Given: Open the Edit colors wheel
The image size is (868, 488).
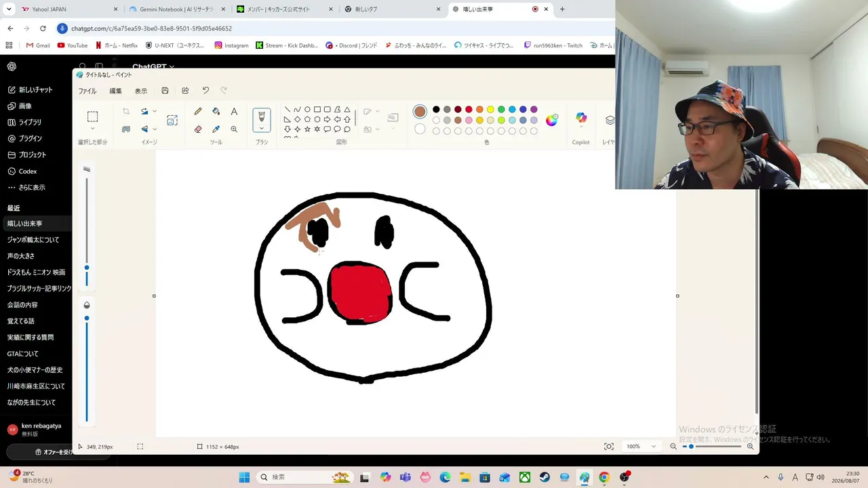Looking at the screenshot, I should 551,120.
